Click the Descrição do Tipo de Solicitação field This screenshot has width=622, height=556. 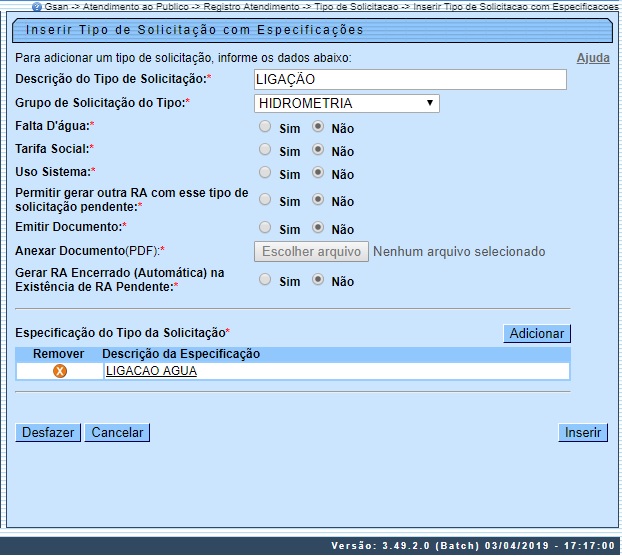[x=410, y=79]
